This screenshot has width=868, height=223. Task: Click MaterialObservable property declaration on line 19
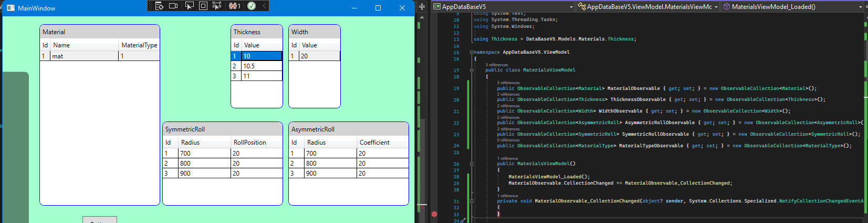pos(657,88)
